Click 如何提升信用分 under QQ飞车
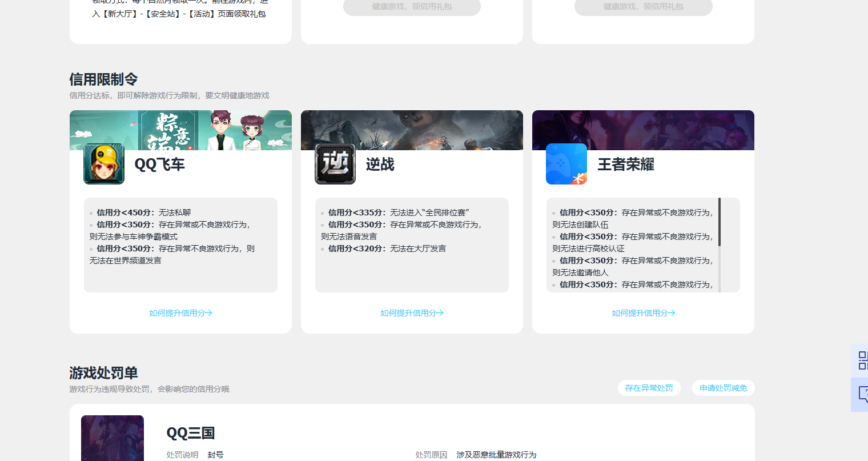The height and width of the screenshot is (461, 868). point(180,313)
